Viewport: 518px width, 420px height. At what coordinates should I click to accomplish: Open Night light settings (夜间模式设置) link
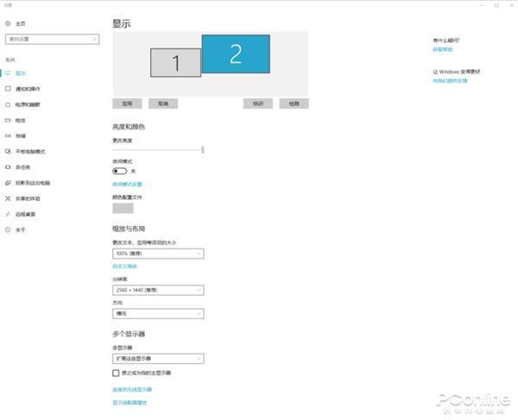tap(127, 185)
